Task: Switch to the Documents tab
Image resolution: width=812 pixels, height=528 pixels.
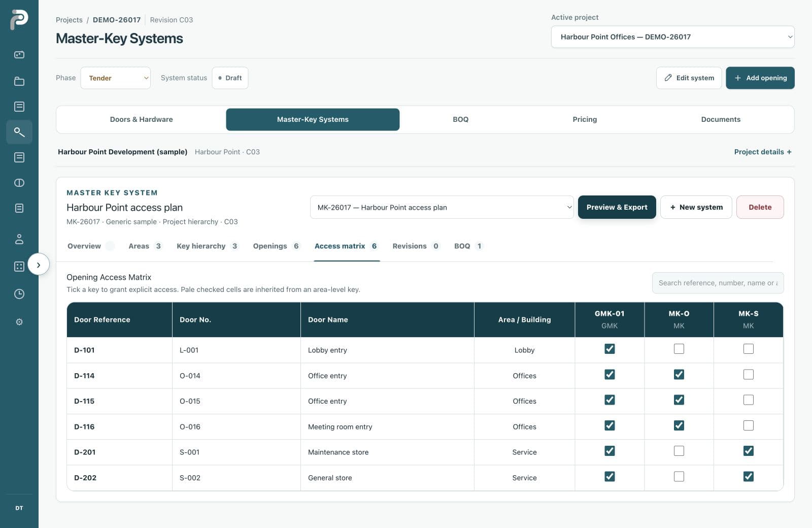Action: (x=721, y=119)
